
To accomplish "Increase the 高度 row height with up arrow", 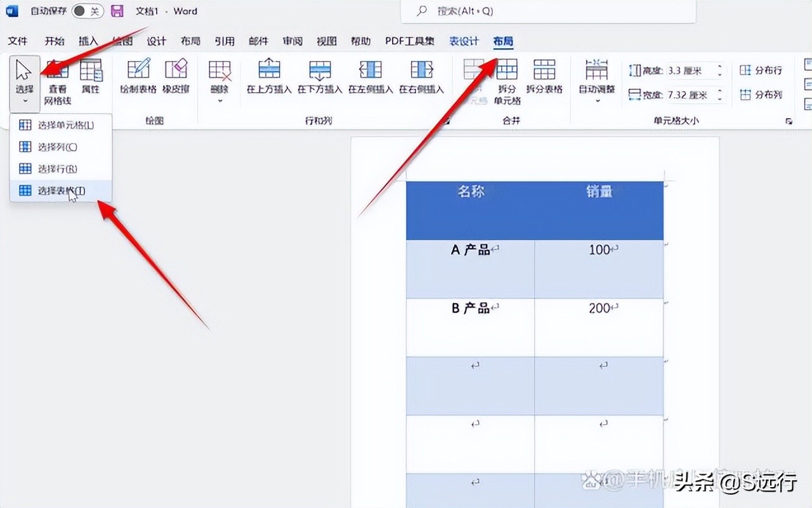I will point(720,67).
